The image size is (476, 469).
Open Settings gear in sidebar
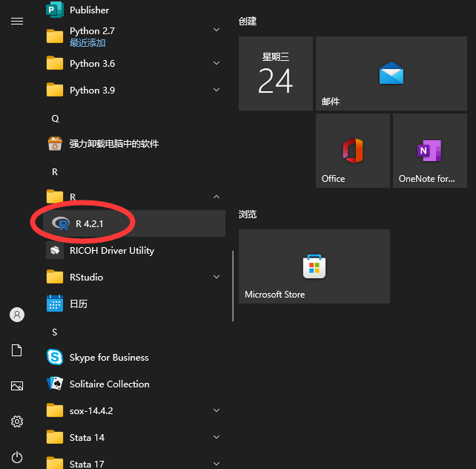[17, 422]
